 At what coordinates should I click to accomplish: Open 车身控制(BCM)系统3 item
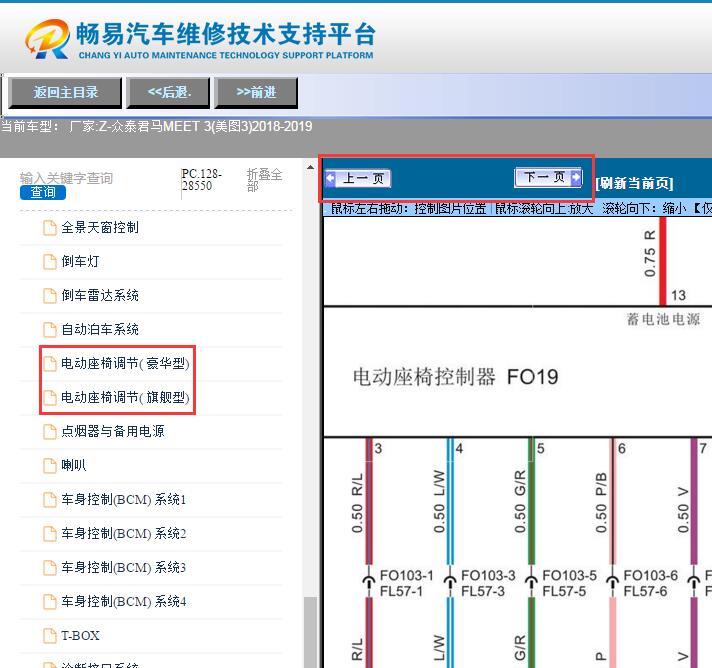tap(124, 568)
